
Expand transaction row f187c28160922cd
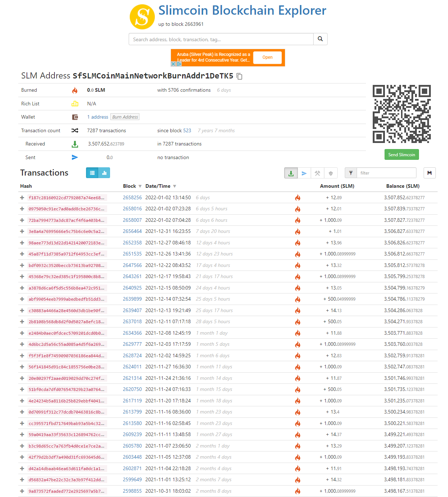pos(22,197)
